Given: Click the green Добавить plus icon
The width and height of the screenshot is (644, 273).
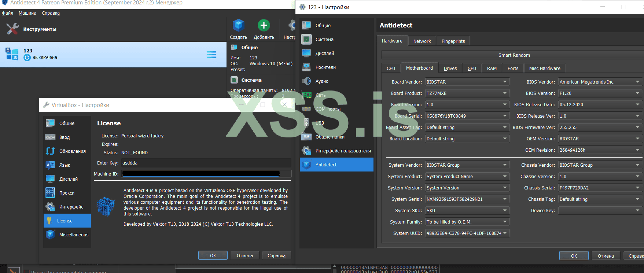Looking at the screenshot, I should [264, 25].
